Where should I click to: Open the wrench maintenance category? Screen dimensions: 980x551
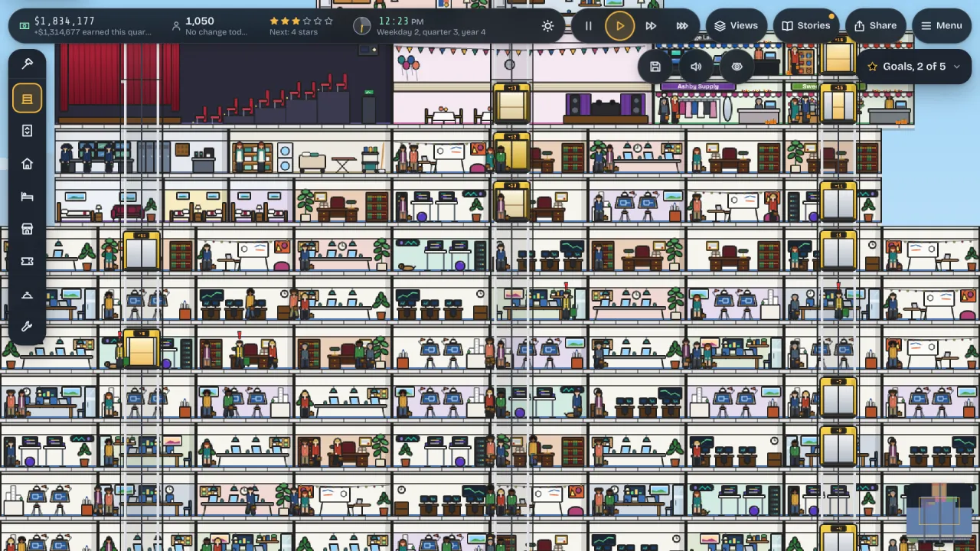[27, 327]
